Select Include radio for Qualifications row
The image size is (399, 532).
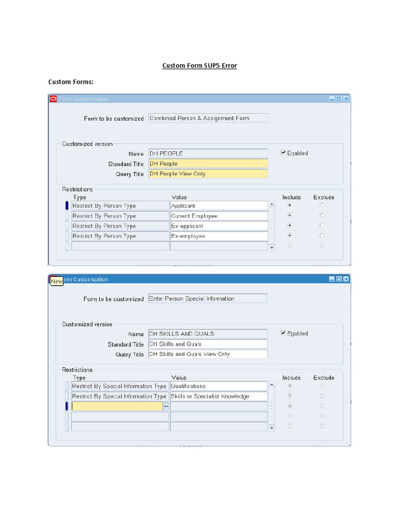[289, 386]
